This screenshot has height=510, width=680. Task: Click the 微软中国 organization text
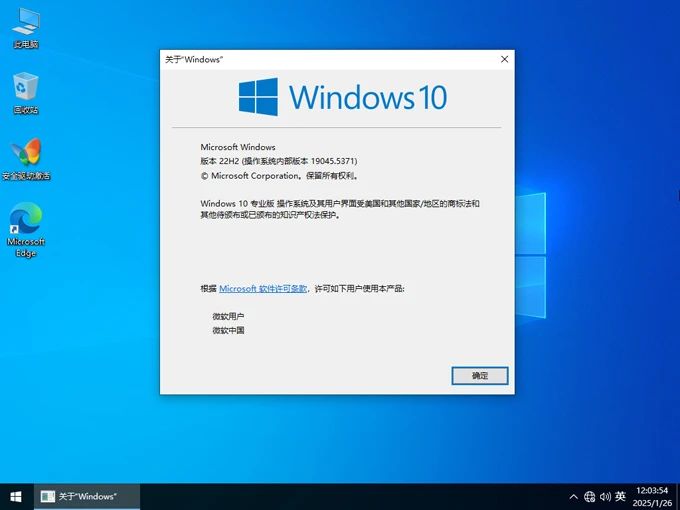[x=228, y=330]
